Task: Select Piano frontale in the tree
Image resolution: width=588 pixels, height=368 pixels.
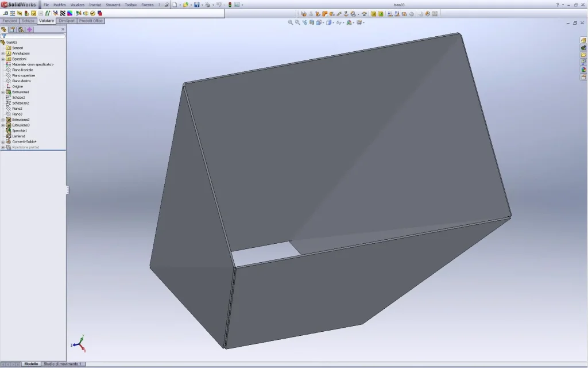Action: click(x=22, y=70)
